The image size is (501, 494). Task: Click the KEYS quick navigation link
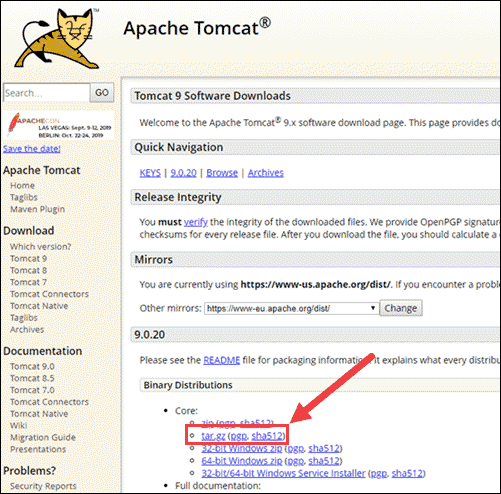(150, 173)
